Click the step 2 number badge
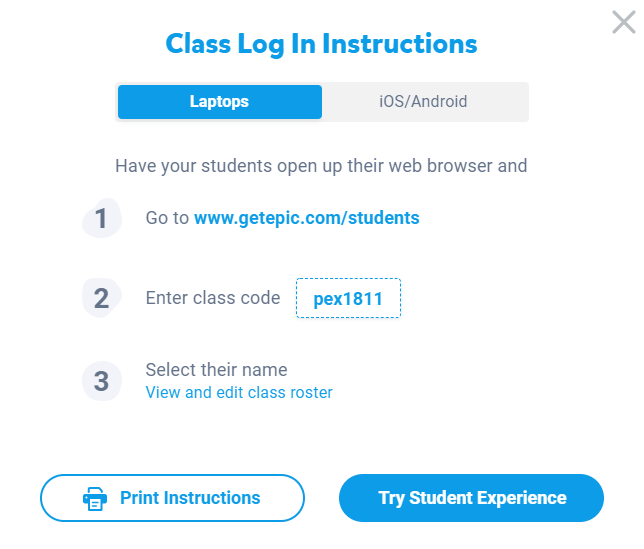The width and height of the screenshot is (644, 549). pos(101,298)
